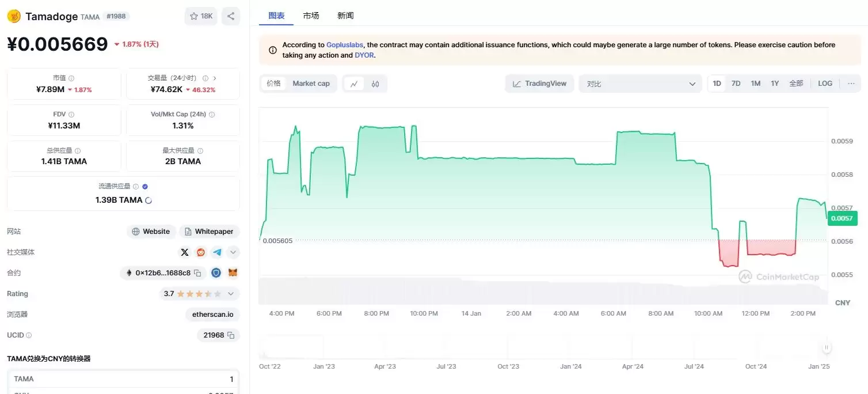Open the Gopluslabs link in the warning banner
Viewport: 868px width, 394px height.
344,44
